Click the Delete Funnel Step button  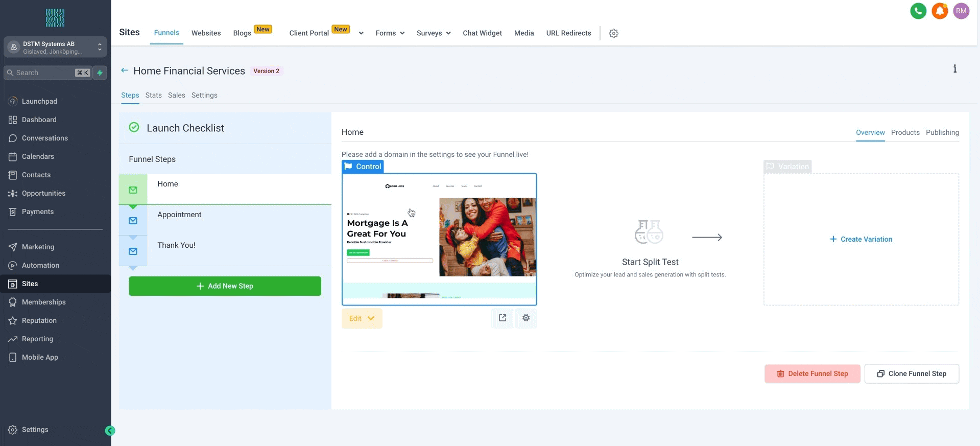point(812,373)
